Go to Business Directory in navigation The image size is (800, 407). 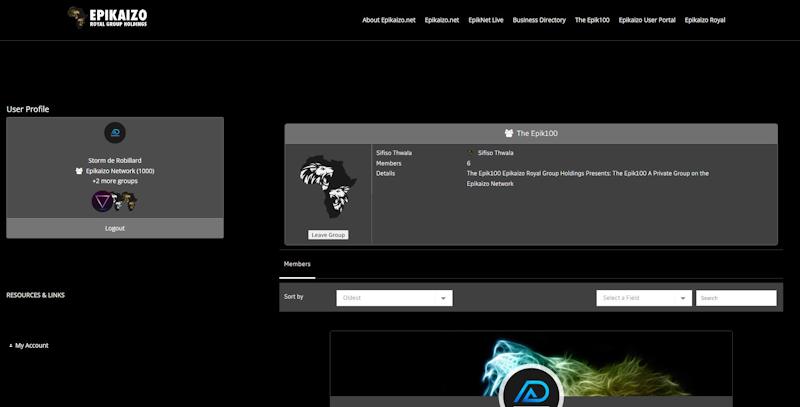[x=539, y=20]
